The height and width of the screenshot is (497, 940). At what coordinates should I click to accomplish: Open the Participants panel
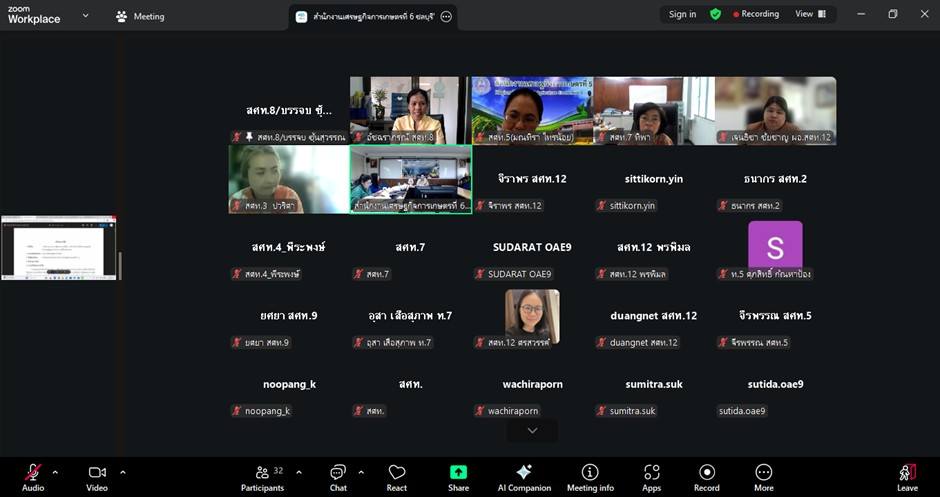tap(262, 475)
